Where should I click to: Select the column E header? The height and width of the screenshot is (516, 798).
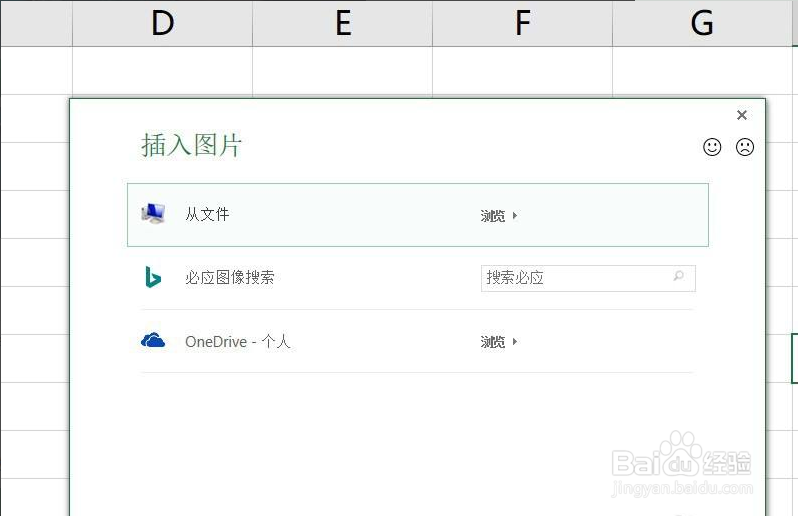click(x=342, y=23)
